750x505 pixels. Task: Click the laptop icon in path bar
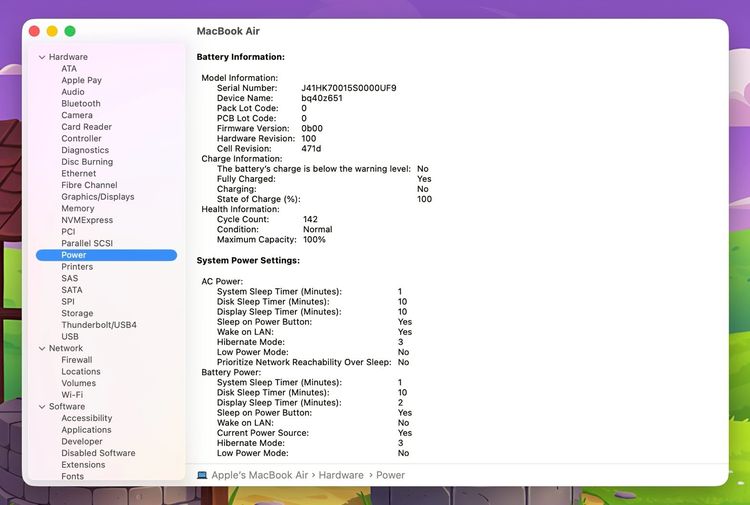(202, 475)
